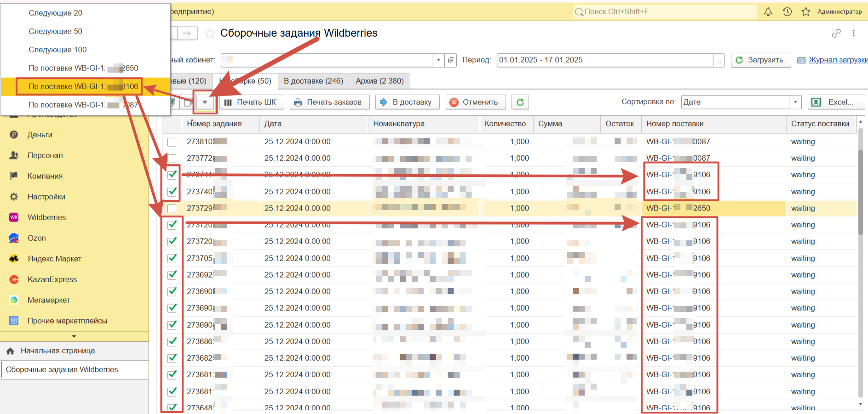Select Следующие 100 menu entry
Viewport: 868px width, 414px height.
point(57,50)
